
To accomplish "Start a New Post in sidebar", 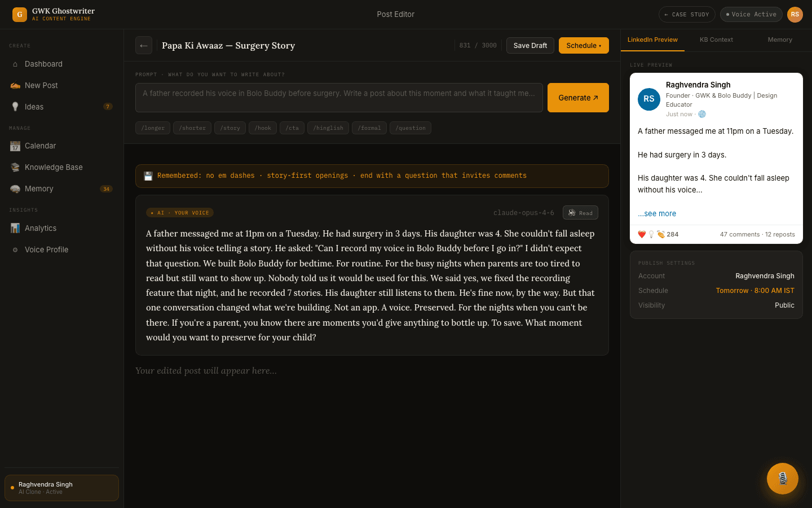I will point(62,86).
